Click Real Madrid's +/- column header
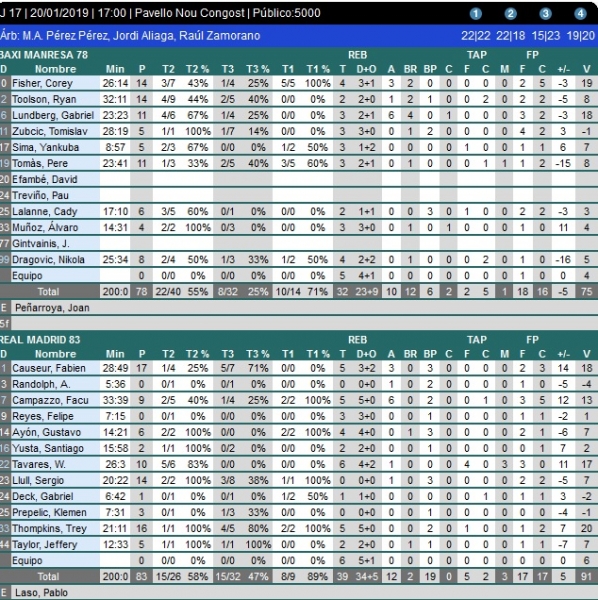Screen dimensions: 598x600 click(564, 354)
